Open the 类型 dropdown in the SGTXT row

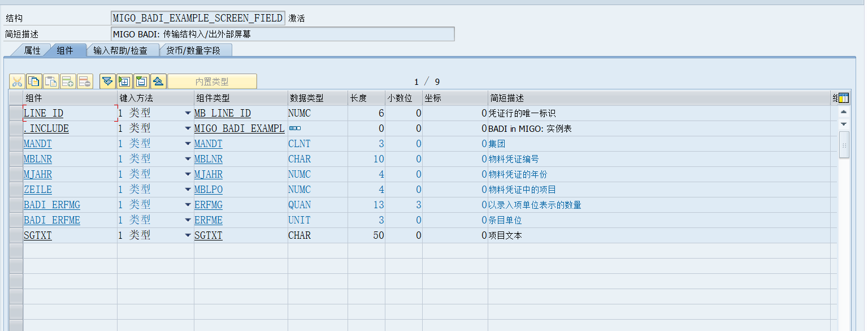[188, 235]
